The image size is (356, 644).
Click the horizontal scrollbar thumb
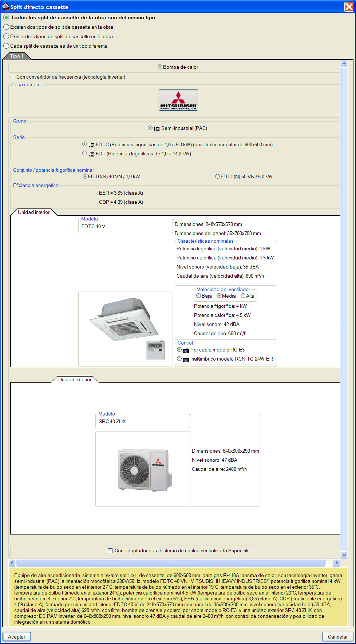(170, 563)
